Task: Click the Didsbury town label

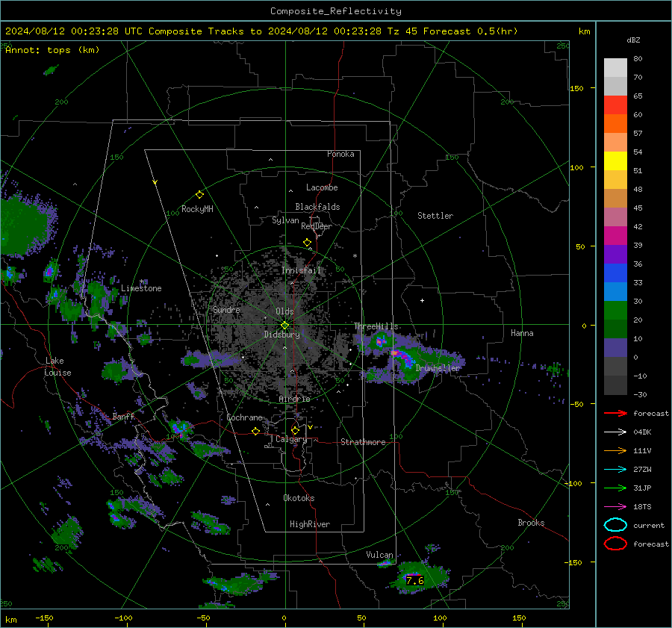Action: point(281,335)
